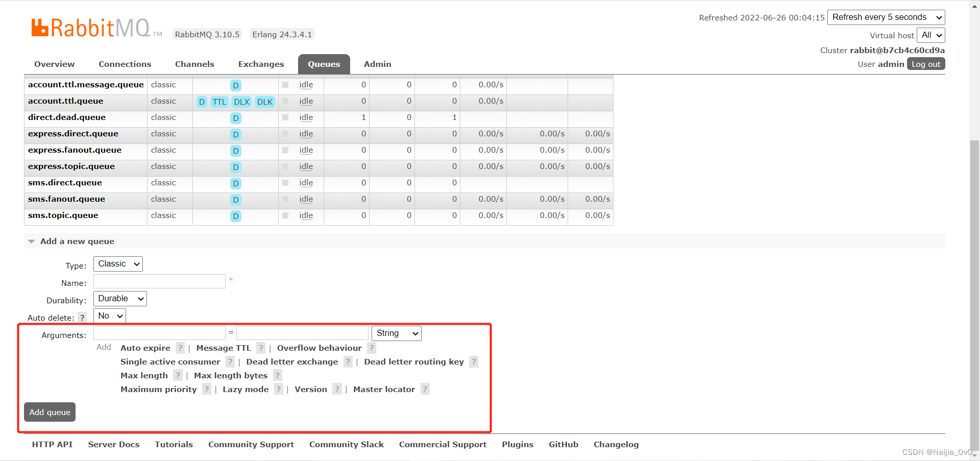Open the Community Support link
The height and width of the screenshot is (461, 980).
click(251, 444)
